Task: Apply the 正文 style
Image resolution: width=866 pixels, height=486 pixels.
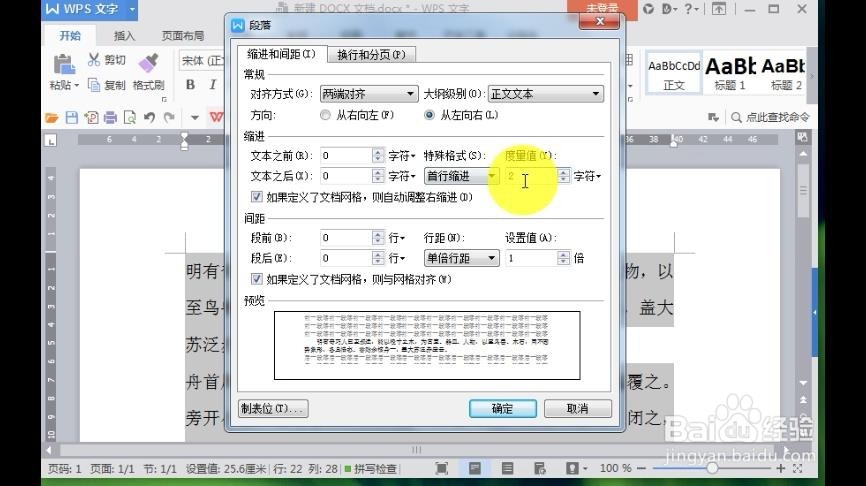Action: [674, 73]
